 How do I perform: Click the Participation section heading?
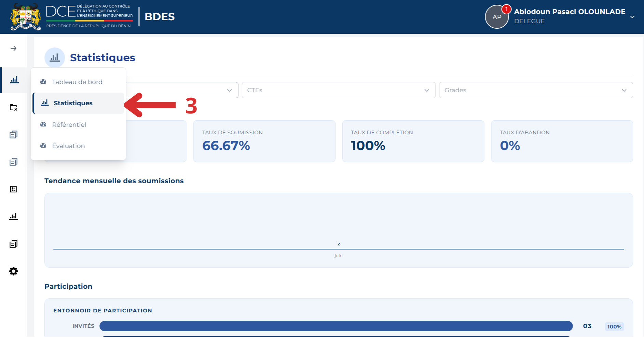coord(68,286)
